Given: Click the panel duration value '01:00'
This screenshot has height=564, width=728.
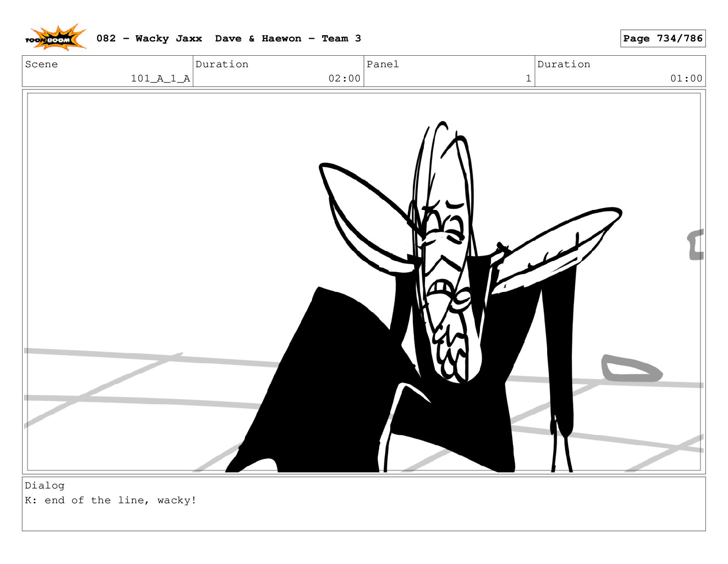Looking at the screenshot, I should (x=686, y=79).
